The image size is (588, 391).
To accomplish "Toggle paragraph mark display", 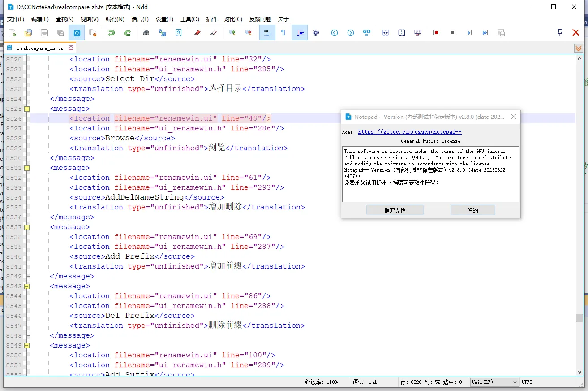I will [x=283, y=32].
